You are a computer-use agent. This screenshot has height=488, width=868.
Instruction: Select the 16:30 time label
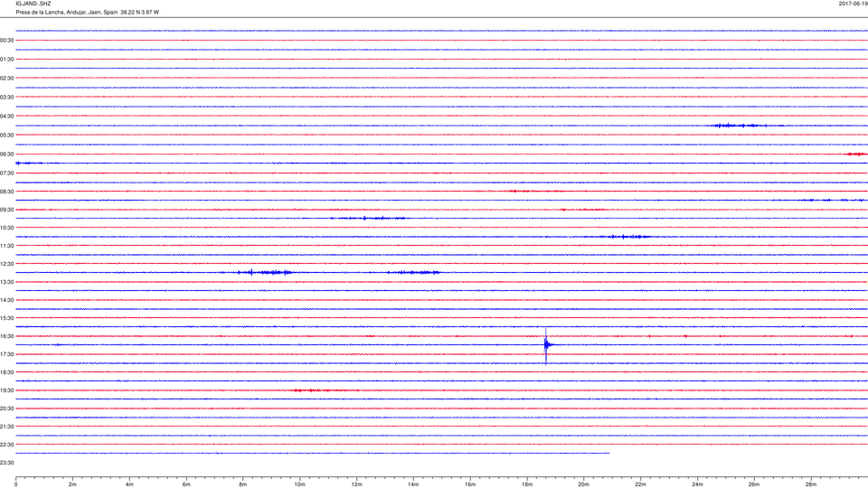click(7, 336)
